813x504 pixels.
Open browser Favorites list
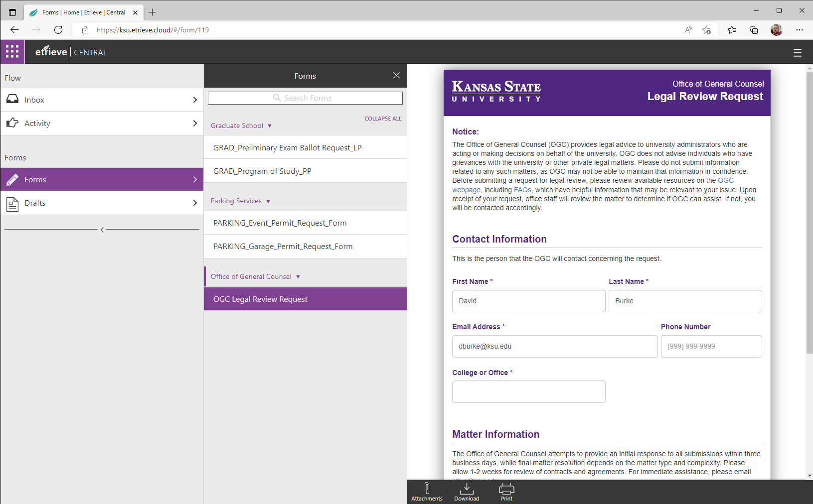coord(732,30)
